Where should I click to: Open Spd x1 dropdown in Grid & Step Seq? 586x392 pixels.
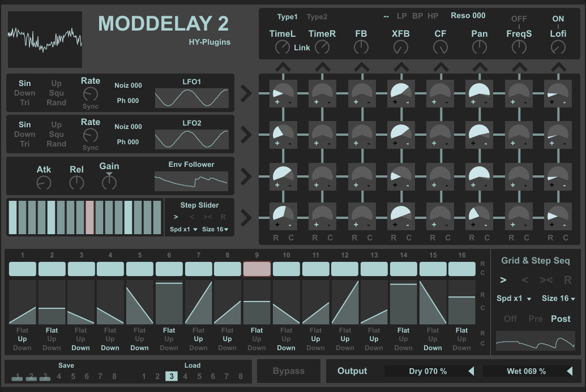click(x=514, y=298)
